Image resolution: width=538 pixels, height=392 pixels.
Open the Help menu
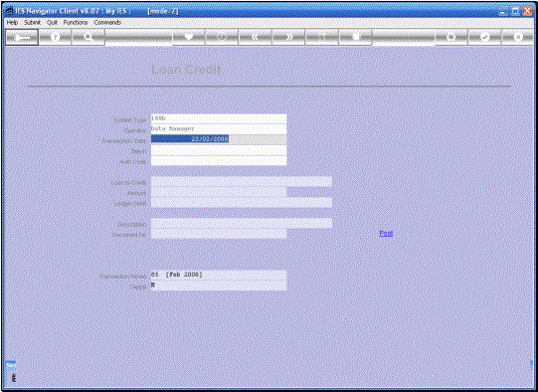click(x=12, y=22)
